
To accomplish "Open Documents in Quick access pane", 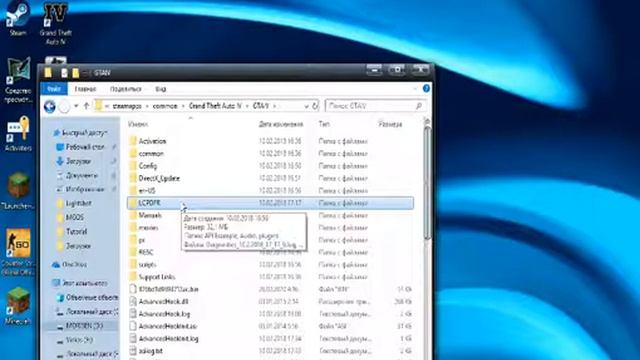I will pyautogui.click(x=77, y=176).
